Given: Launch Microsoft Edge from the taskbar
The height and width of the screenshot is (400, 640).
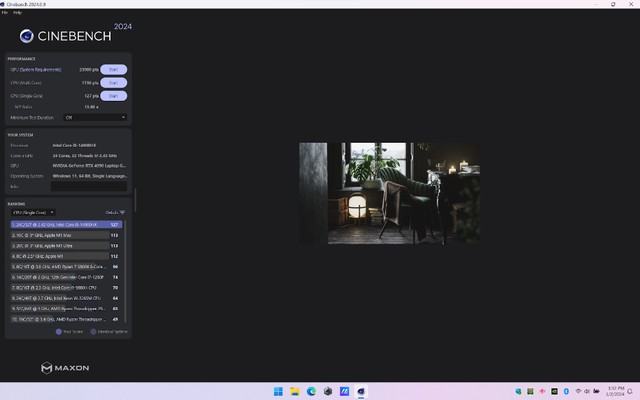Looking at the screenshot, I should 311,390.
